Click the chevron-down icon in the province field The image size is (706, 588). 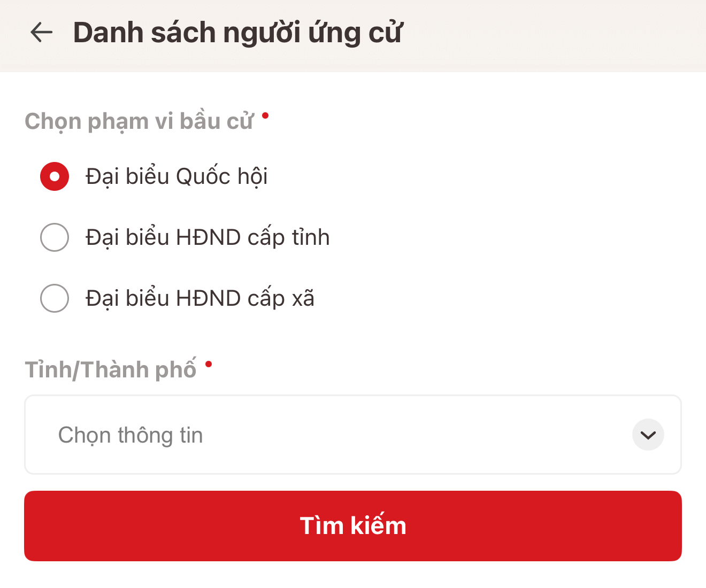[648, 435]
